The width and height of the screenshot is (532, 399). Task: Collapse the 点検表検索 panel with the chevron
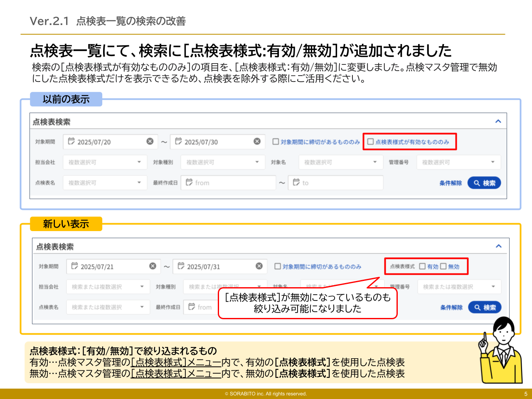point(498,121)
